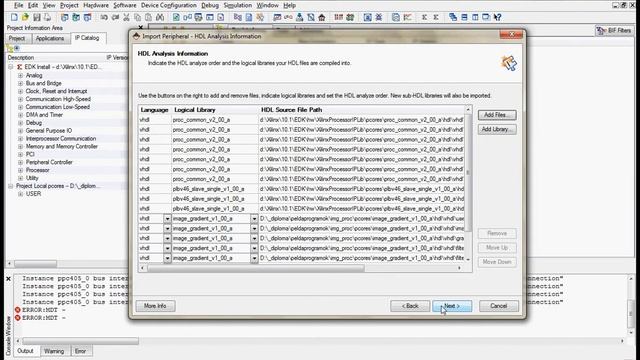
Task: Click the Add Library button
Action: tap(497, 129)
